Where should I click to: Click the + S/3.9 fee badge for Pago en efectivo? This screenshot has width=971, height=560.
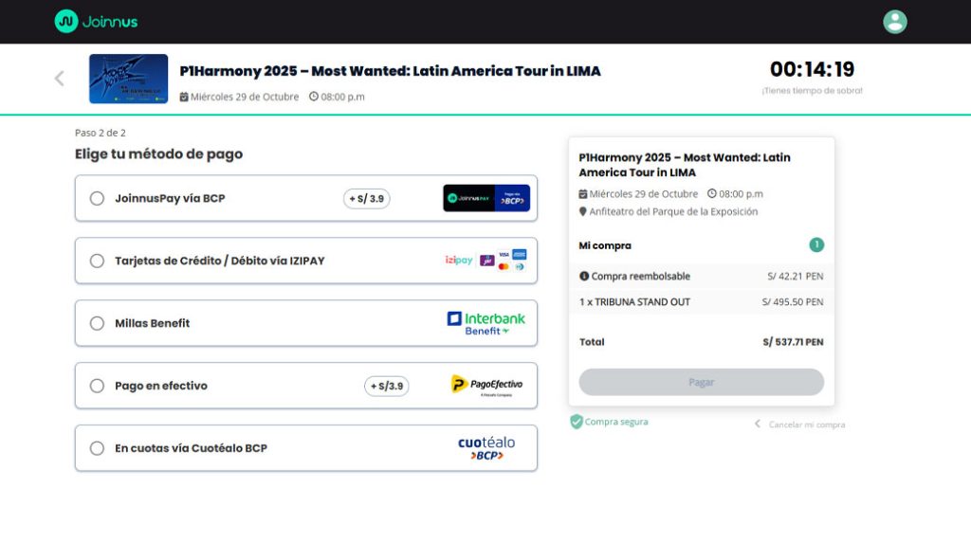387,386
